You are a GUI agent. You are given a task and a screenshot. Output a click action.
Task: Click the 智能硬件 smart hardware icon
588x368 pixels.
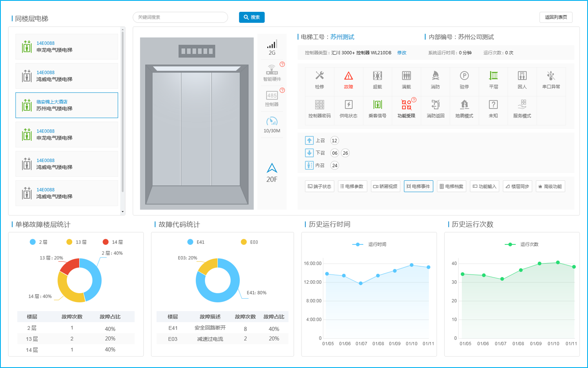coord(272,70)
